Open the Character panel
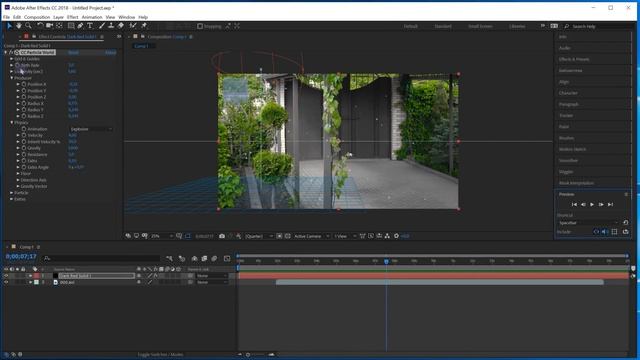 tap(568, 93)
